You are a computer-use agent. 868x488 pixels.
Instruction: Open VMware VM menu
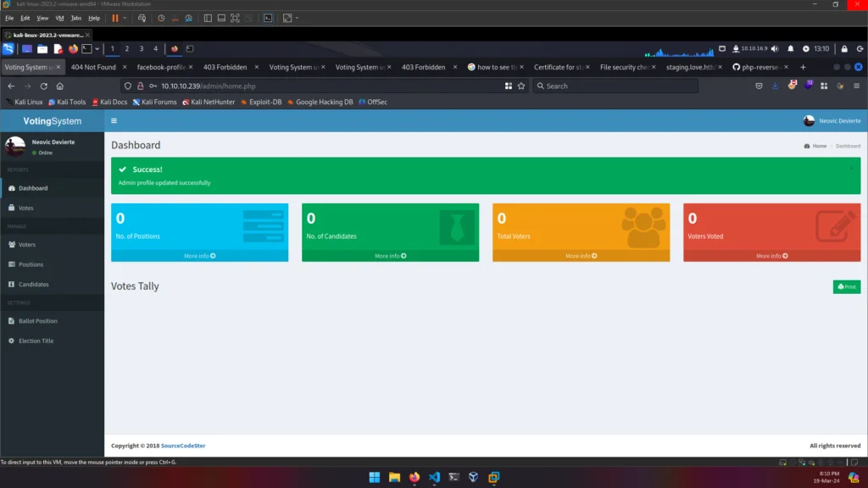[59, 19]
